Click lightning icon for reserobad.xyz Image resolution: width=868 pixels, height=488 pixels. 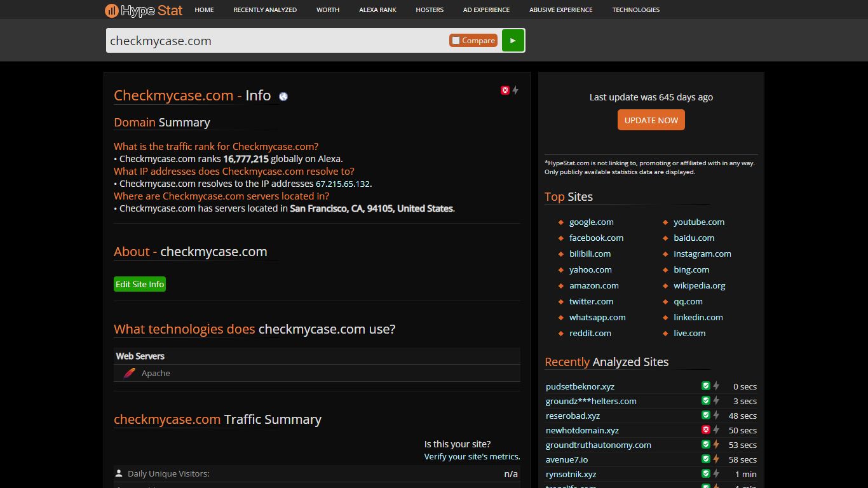click(x=716, y=415)
